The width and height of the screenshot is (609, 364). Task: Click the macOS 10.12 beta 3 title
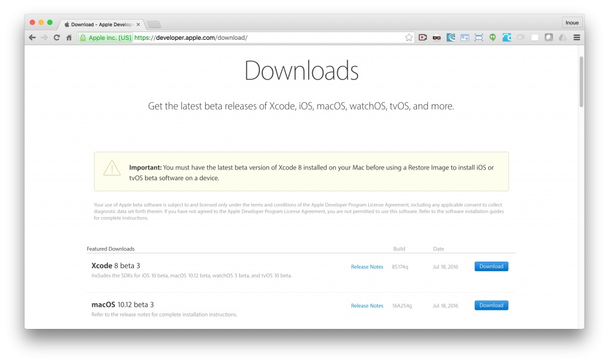[x=123, y=305]
